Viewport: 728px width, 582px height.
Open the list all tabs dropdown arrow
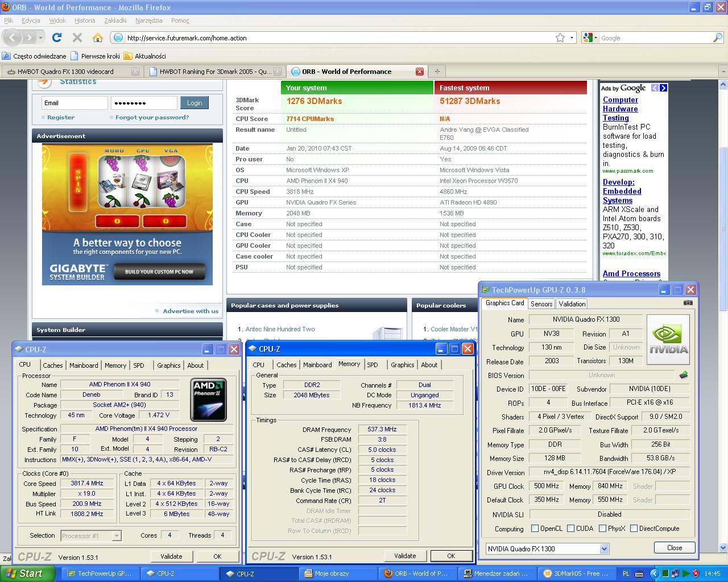click(x=723, y=71)
